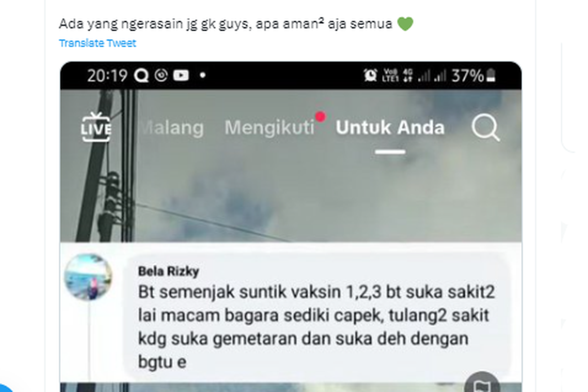
Task: Click the Translate Tweet link
Action: coord(98,43)
